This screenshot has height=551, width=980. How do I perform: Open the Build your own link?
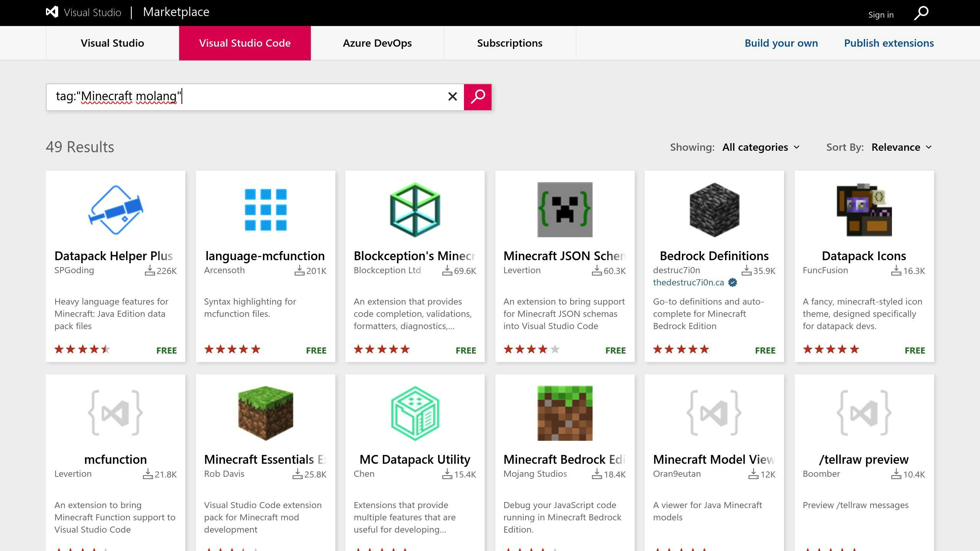(x=781, y=43)
